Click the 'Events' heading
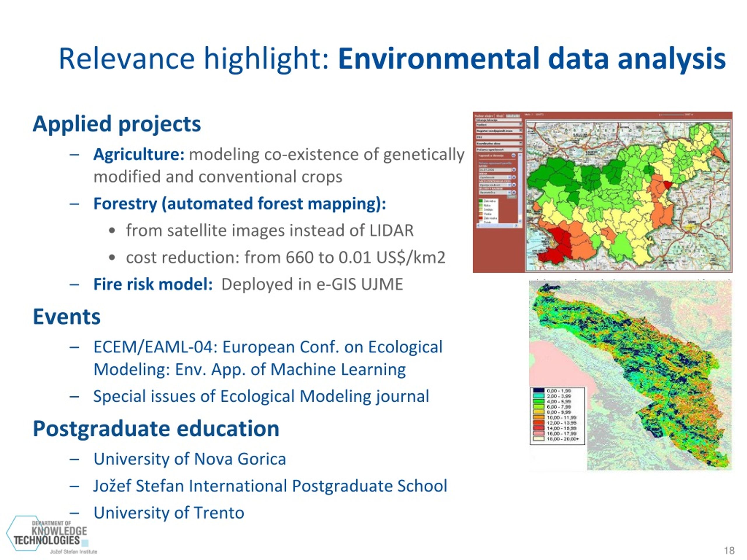 (67, 317)
